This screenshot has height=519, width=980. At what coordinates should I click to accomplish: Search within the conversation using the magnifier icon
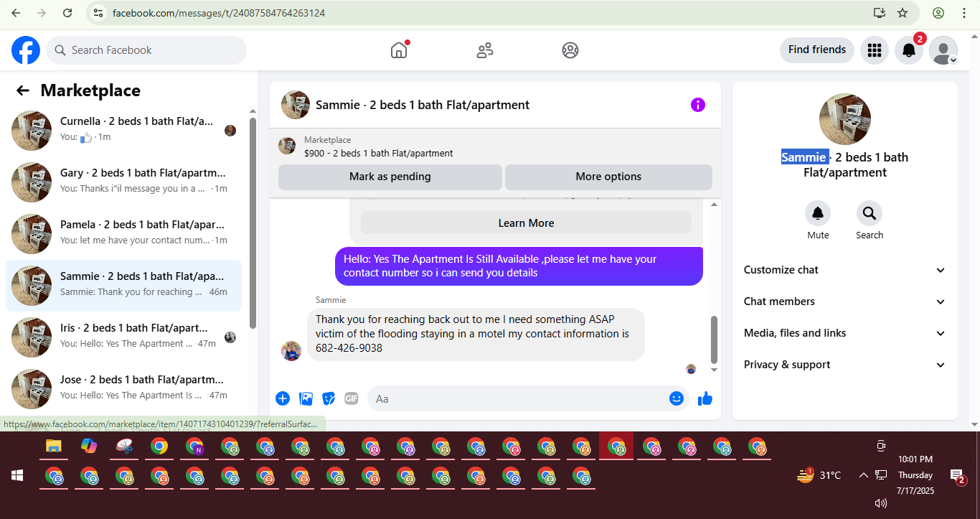(869, 213)
